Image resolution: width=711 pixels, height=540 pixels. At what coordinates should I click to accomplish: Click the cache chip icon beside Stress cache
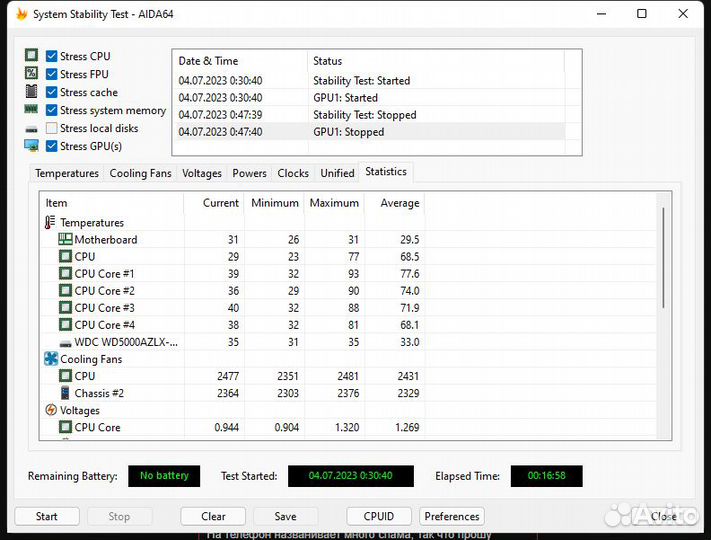click(x=31, y=92)
